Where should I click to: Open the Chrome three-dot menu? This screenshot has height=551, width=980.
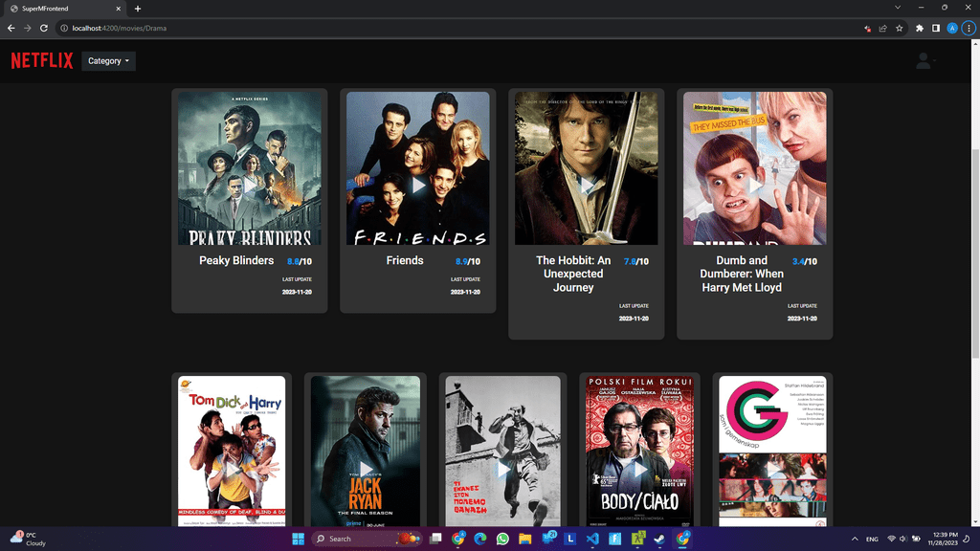(x=969, y=28)
